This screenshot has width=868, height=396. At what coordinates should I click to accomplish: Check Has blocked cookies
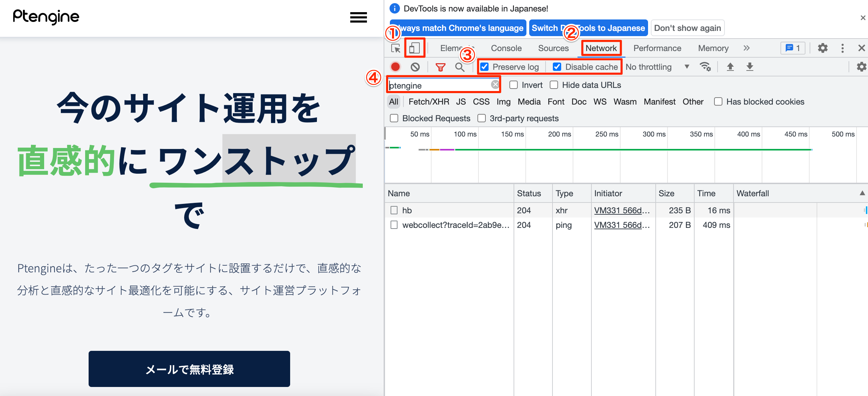[x=718, y=101]
